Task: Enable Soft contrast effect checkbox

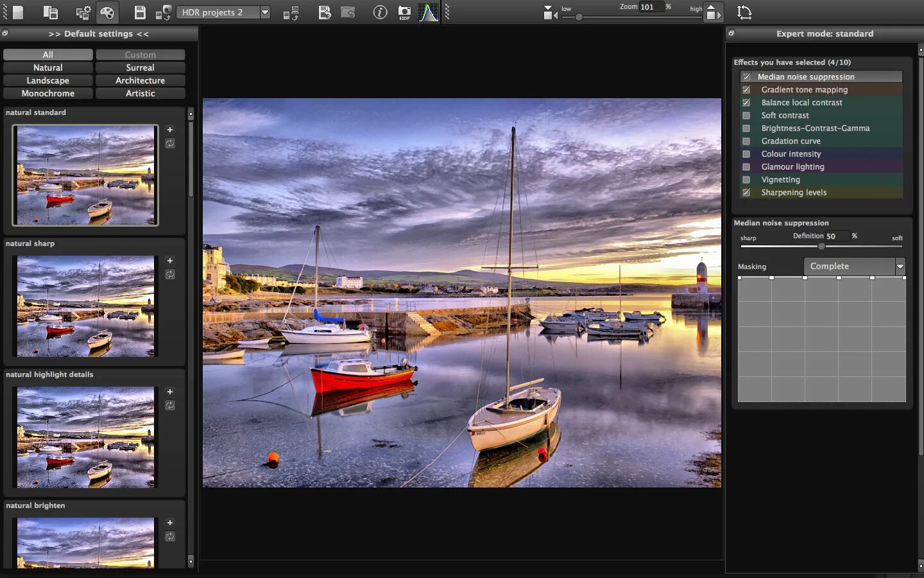Action: 746,116
